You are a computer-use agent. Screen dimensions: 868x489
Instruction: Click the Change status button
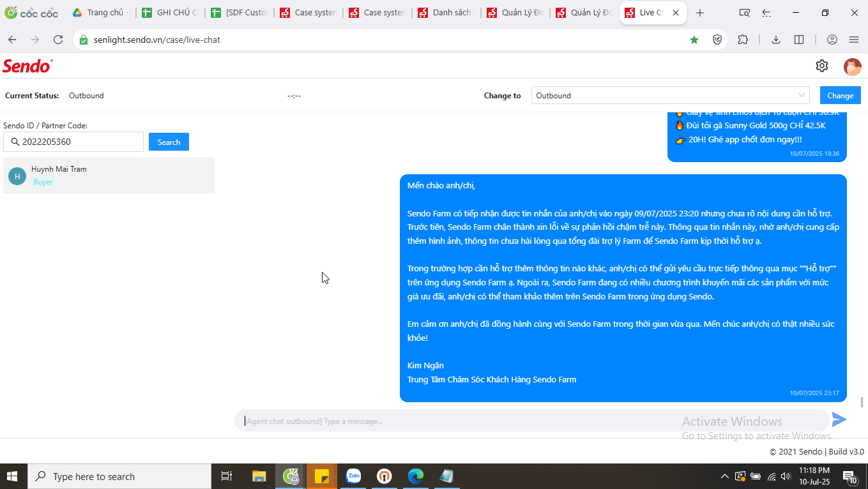840,95
